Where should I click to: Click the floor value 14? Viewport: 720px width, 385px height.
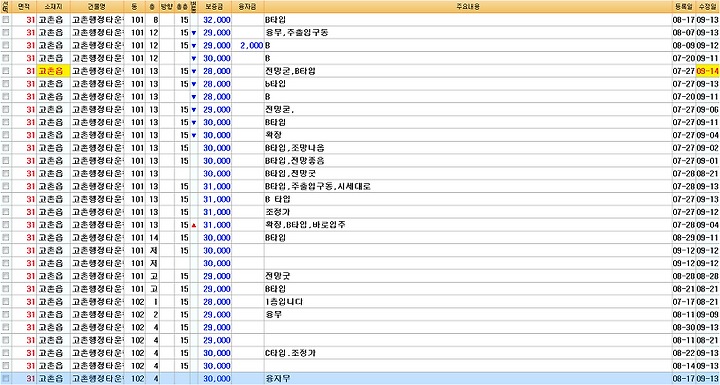(154, 238)
